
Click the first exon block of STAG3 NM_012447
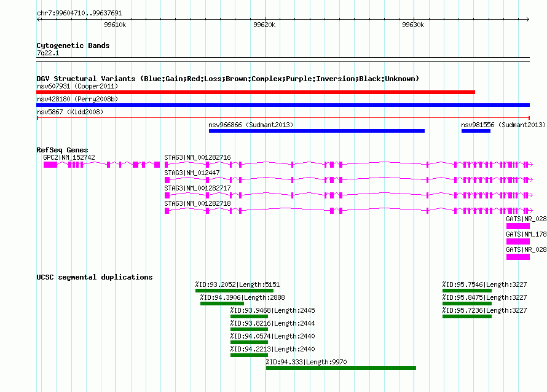167,180
